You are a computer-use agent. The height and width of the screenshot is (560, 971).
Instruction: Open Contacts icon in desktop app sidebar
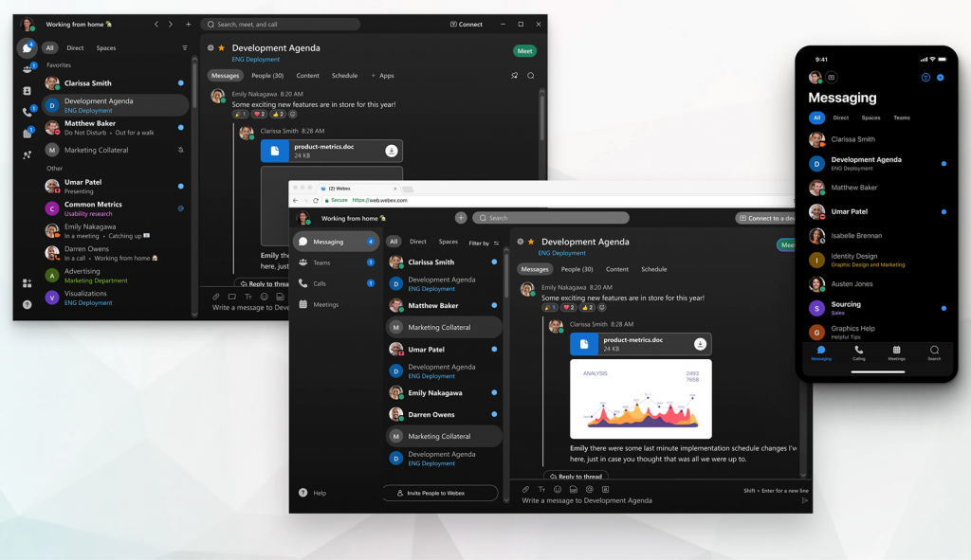(x=27, y=91)
